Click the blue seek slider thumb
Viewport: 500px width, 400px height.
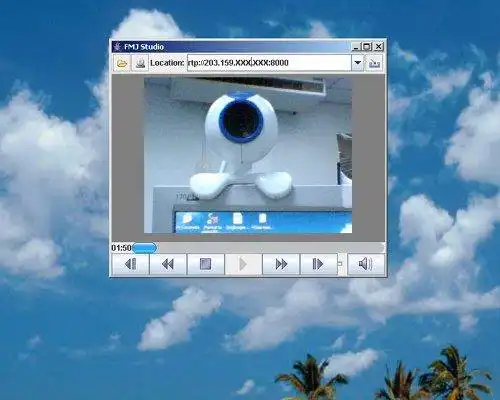[x=144, y=248]
